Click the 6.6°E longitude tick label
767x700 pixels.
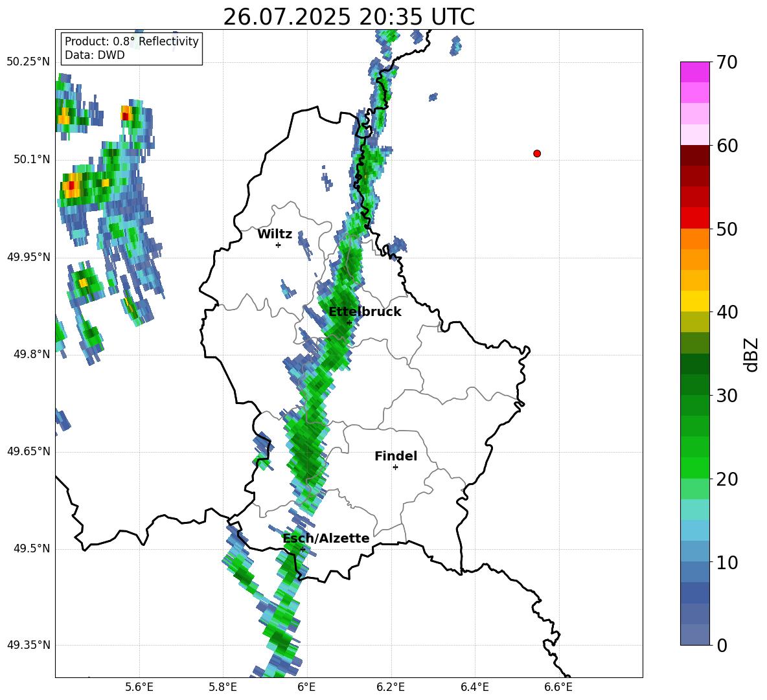coord(558,688)
